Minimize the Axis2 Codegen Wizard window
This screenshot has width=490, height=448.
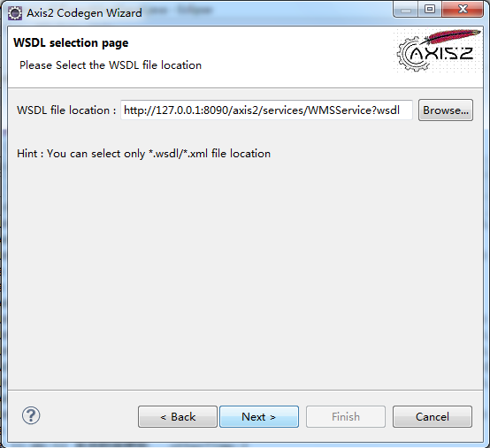[x=405, y=10]
